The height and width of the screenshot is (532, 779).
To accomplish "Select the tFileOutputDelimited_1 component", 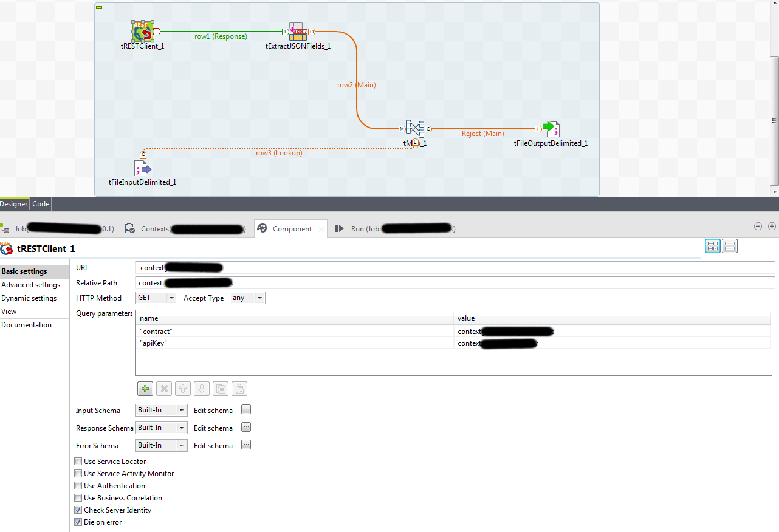I will (551, 129).
